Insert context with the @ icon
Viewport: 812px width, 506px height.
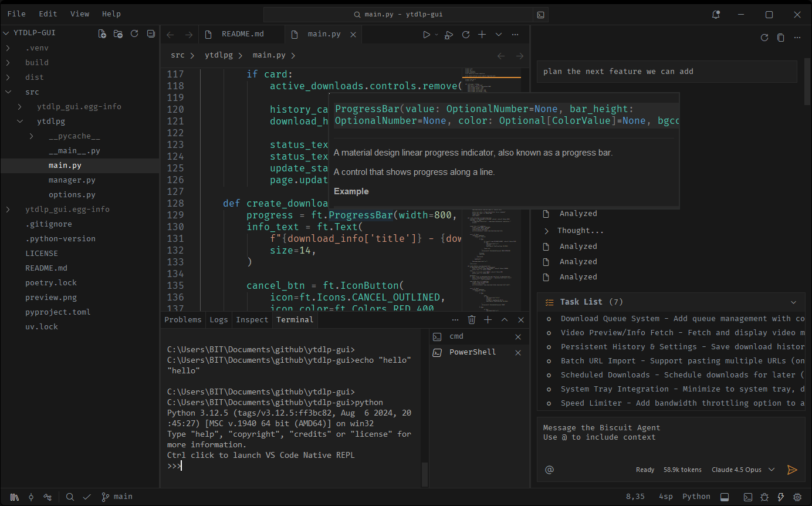[x=549, y=470]
